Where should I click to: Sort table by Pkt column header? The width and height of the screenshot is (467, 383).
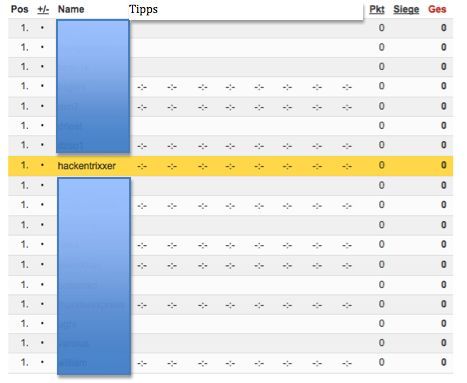point(377,9)
